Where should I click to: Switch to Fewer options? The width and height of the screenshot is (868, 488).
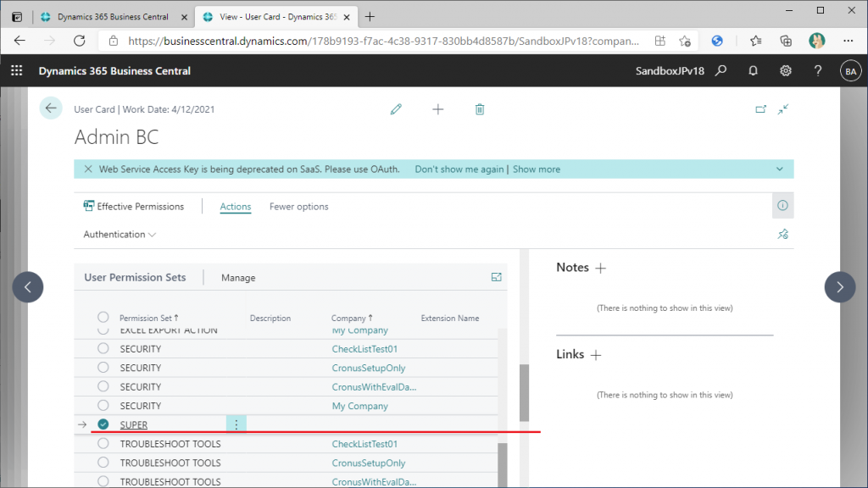coord(299,207)
